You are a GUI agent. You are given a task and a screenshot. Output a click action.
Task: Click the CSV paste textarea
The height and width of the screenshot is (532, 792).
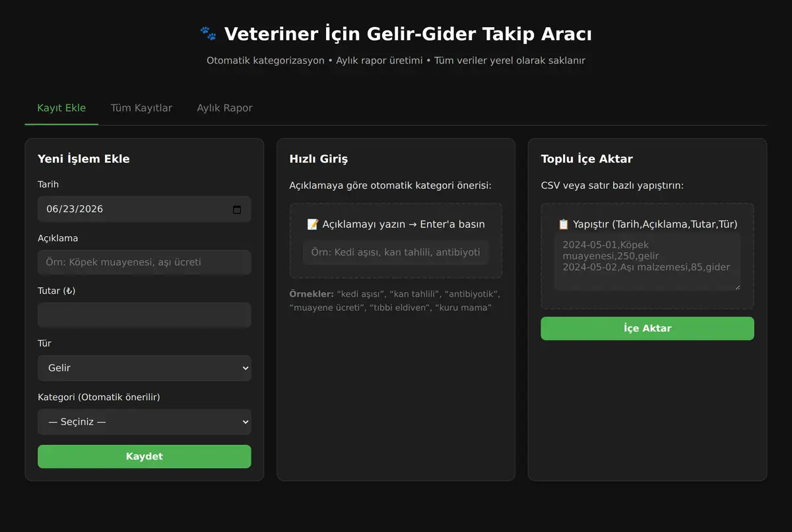[647, 262]
